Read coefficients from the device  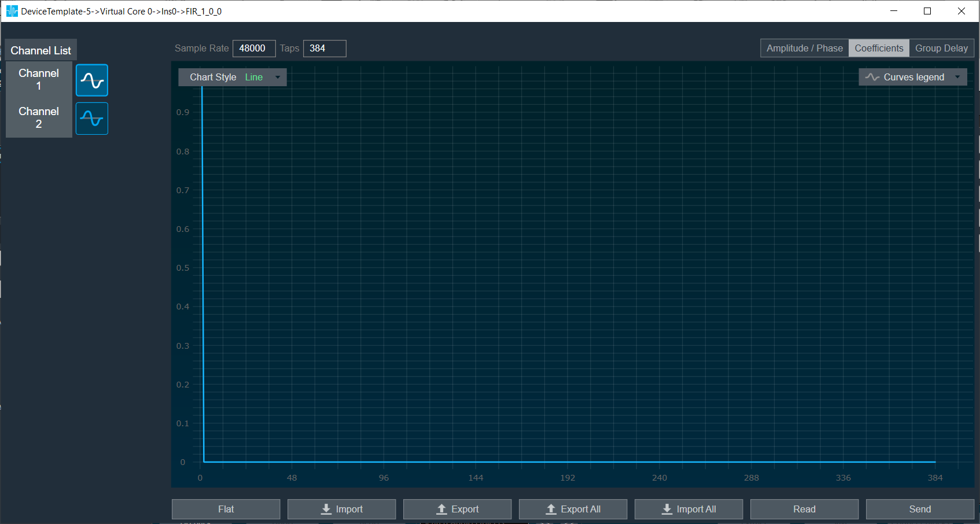(805, 509)
